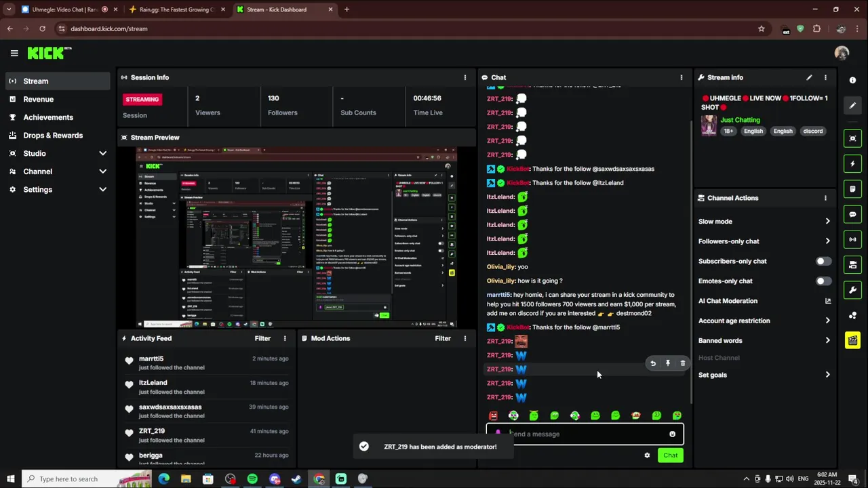This screenshot has width=868, height=488.
Task: Toggle Emotes-only chat switch
Action: 823,281
